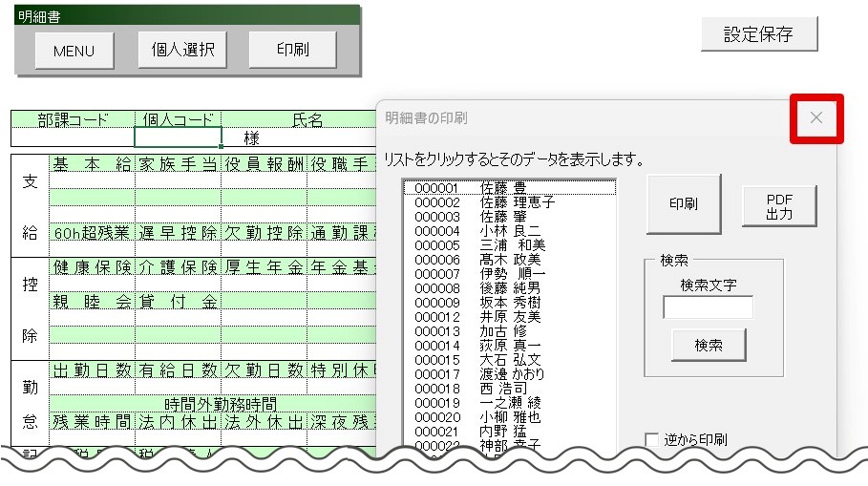
Task: Click the 役員報酬 cell
Action: click(x=265, y=164)
